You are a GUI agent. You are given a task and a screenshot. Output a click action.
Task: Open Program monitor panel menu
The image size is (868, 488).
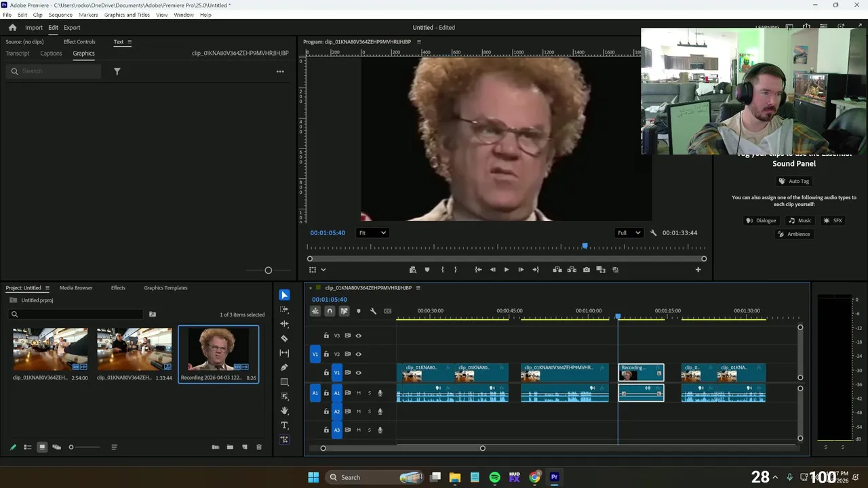pos(418,42)
